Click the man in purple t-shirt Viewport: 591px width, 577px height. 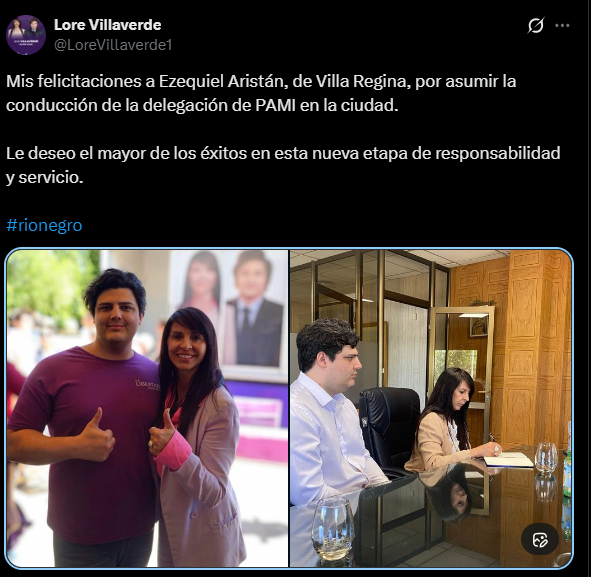(x=83, y=416)
